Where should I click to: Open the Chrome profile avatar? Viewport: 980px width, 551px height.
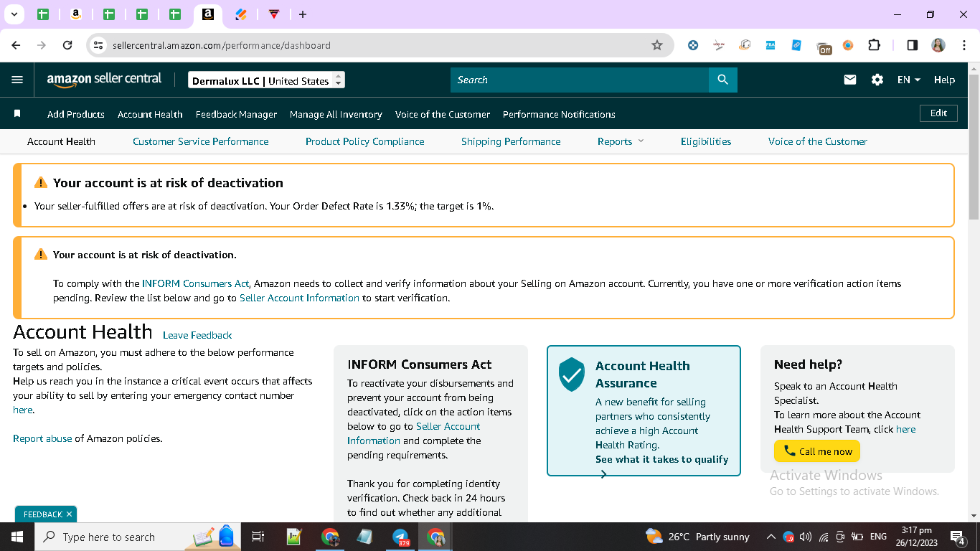pos(938,45)
